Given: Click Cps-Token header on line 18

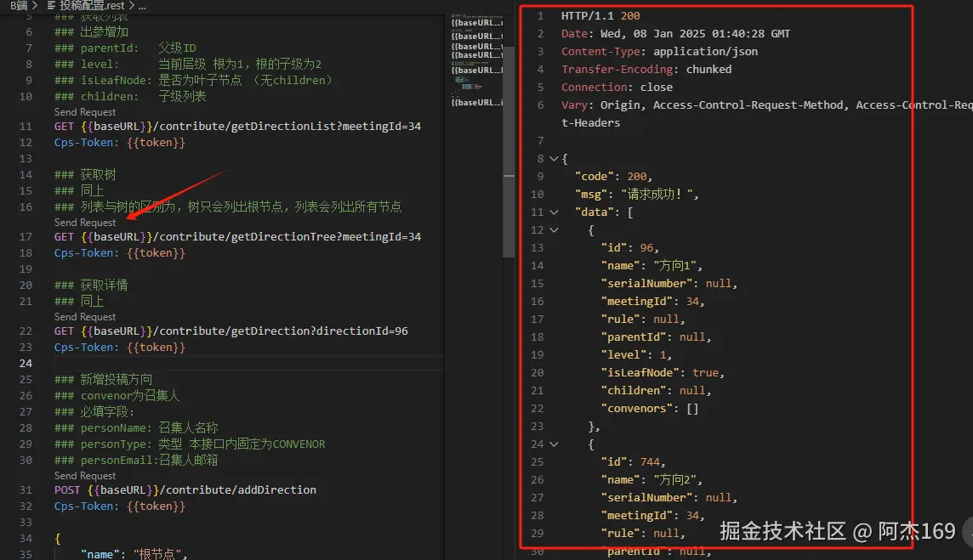Looking at the screenshot, I should click(x=119, y=252).
